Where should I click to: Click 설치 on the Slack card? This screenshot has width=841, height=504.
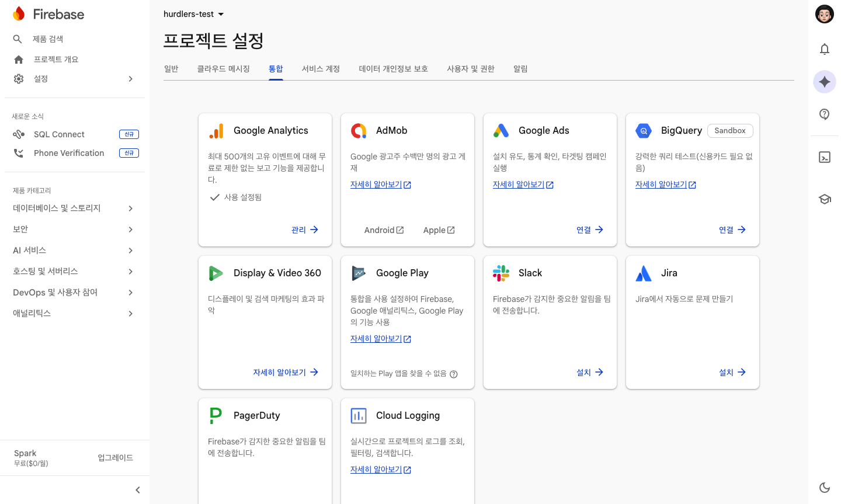(590, 373)
